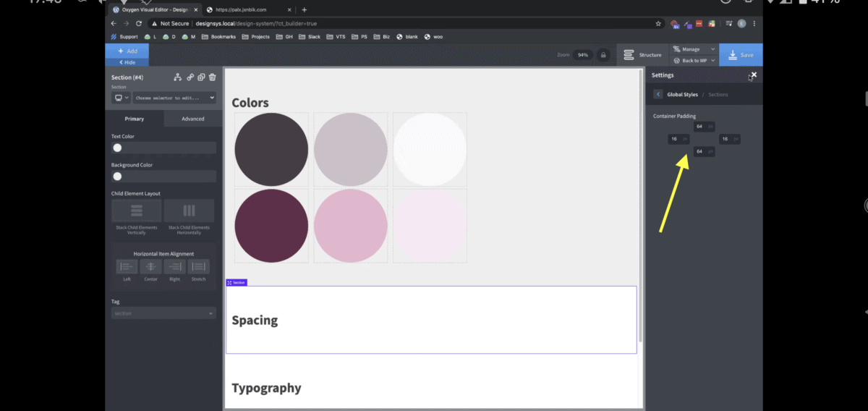The image size is (868, 411).
Task: Click the blue Save button
Action: tap(740, 55)
